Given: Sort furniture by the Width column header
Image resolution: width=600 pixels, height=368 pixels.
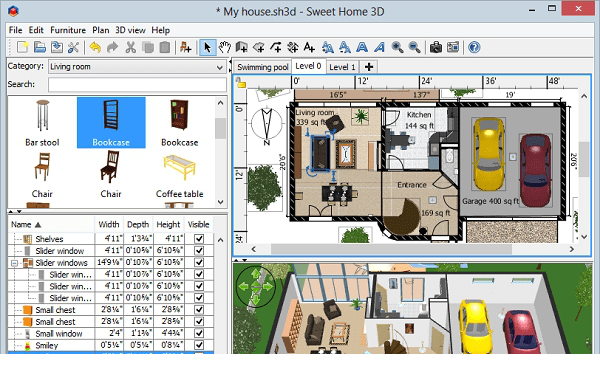Looking at the screenshot, I should point(109,225).
